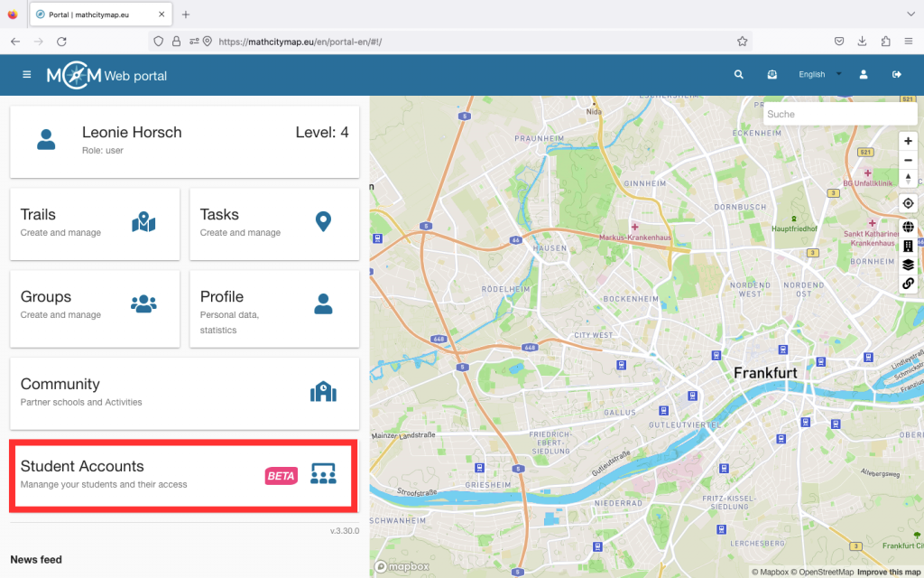Zoom in on the map
This screenshot has height=578, width=924.
pyautogui.click(x=908, y=141)
